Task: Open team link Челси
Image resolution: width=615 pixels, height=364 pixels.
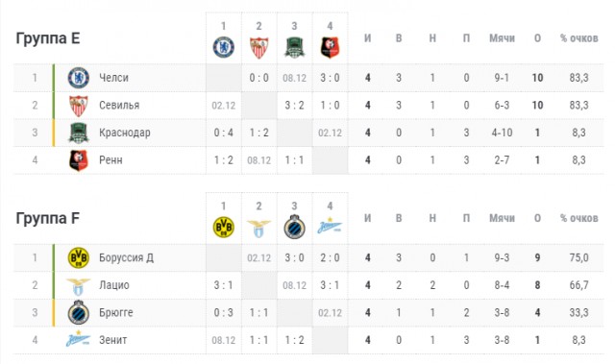Action: (x=113, y=78)
